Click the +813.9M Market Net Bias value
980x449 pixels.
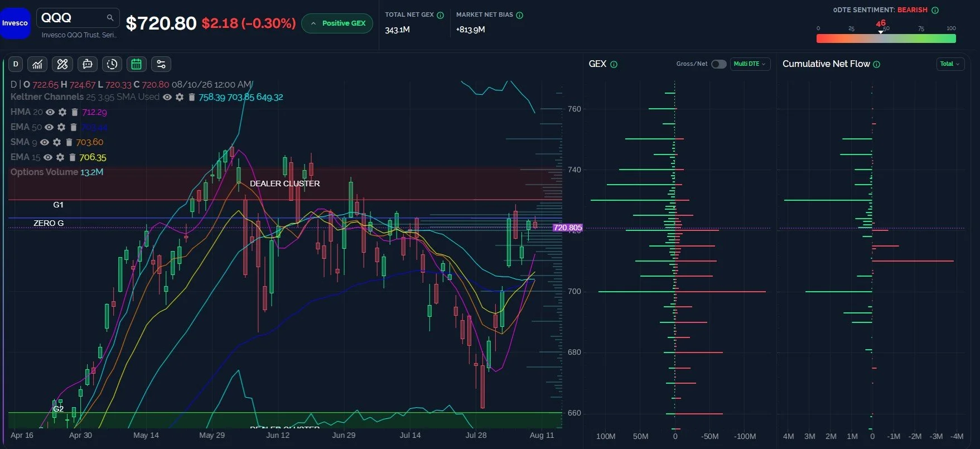pos(470,30)
